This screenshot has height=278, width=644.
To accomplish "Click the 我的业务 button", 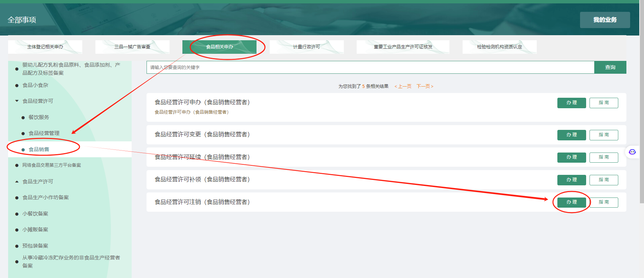I will click(605, 20).
